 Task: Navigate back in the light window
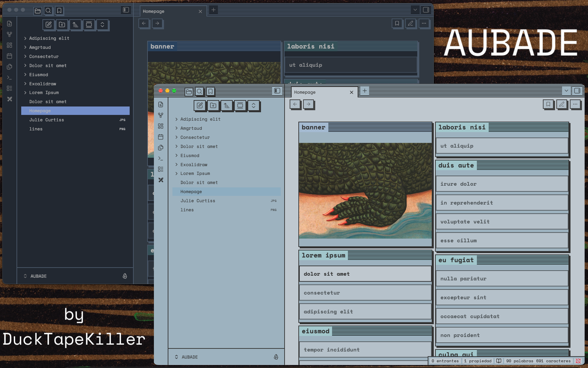pyautogui.click(x=295, y=104)
